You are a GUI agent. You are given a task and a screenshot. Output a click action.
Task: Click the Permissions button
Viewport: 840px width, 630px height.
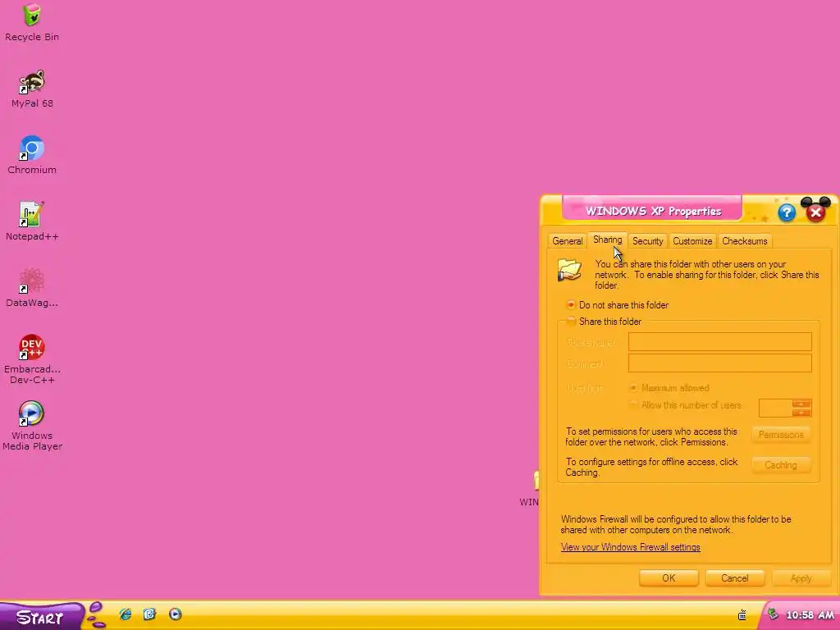781,435
